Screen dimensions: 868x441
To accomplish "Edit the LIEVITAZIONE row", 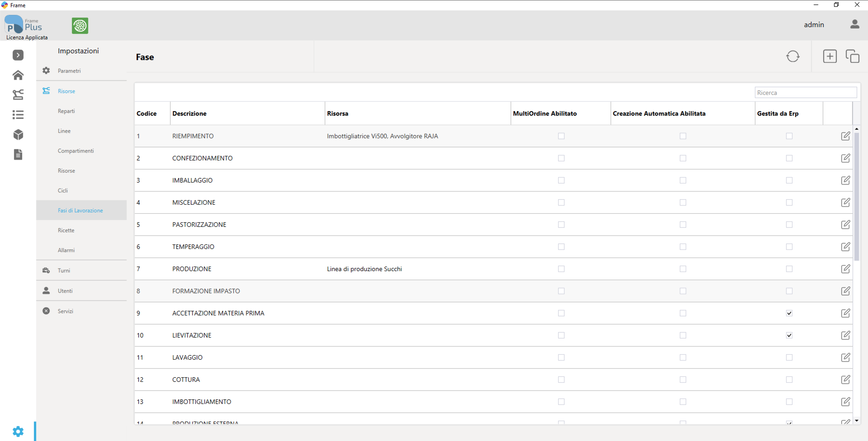I will [845, 335].
